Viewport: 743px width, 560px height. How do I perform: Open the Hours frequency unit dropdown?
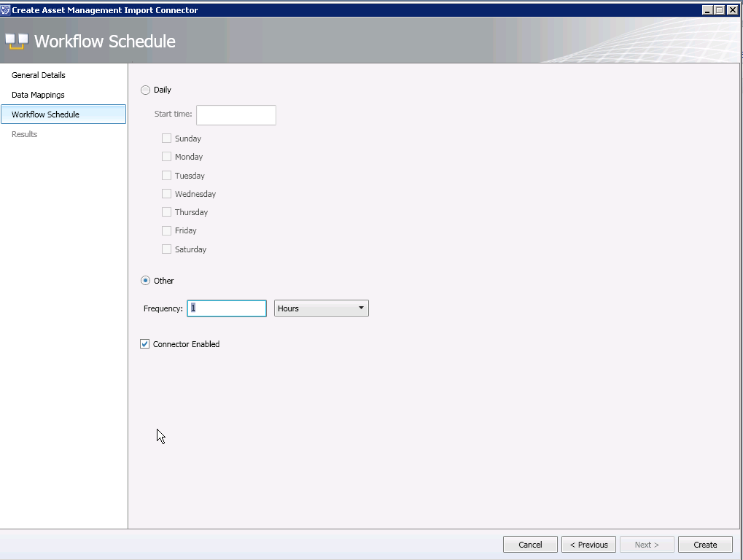pos(322,308)
